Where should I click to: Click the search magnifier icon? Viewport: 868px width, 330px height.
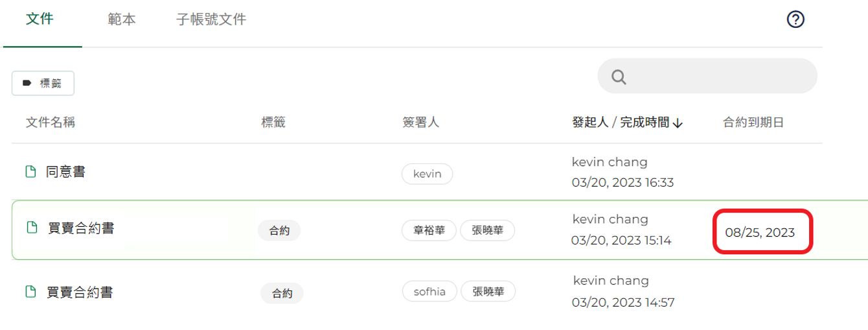tap(619, 77)
